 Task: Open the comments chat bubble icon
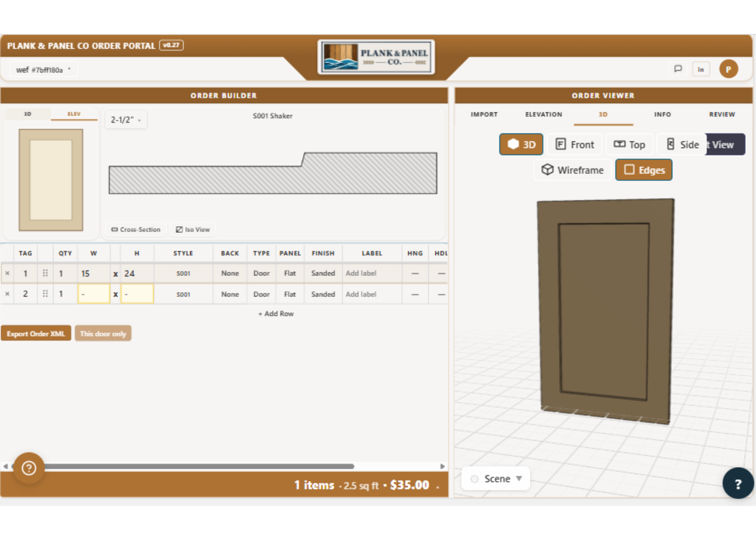point(678,69)
